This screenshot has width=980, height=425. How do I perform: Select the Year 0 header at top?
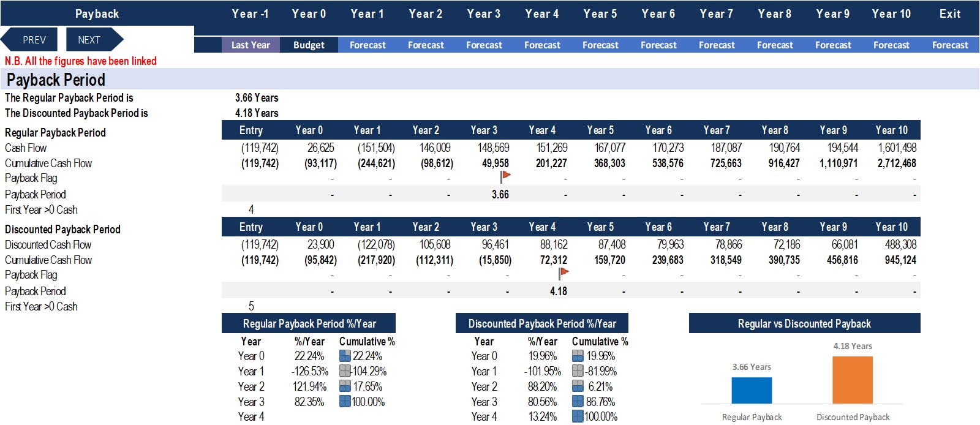[309, 13]
